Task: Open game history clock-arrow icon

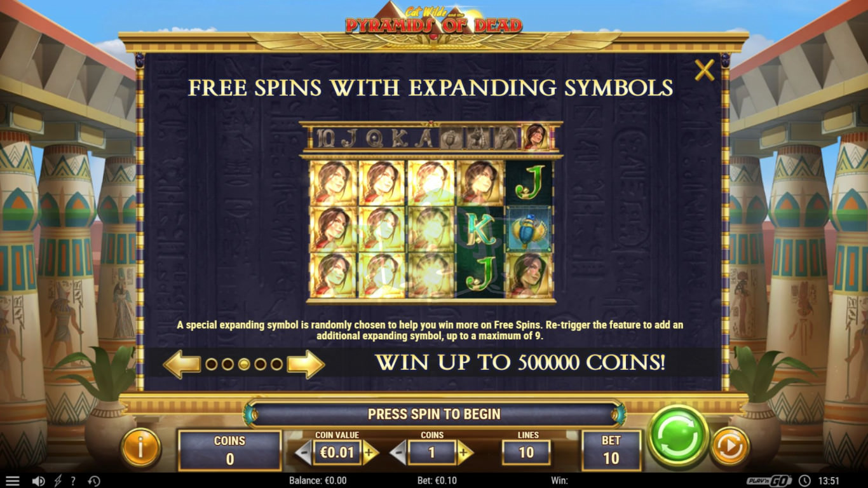Action: (93, 481)
